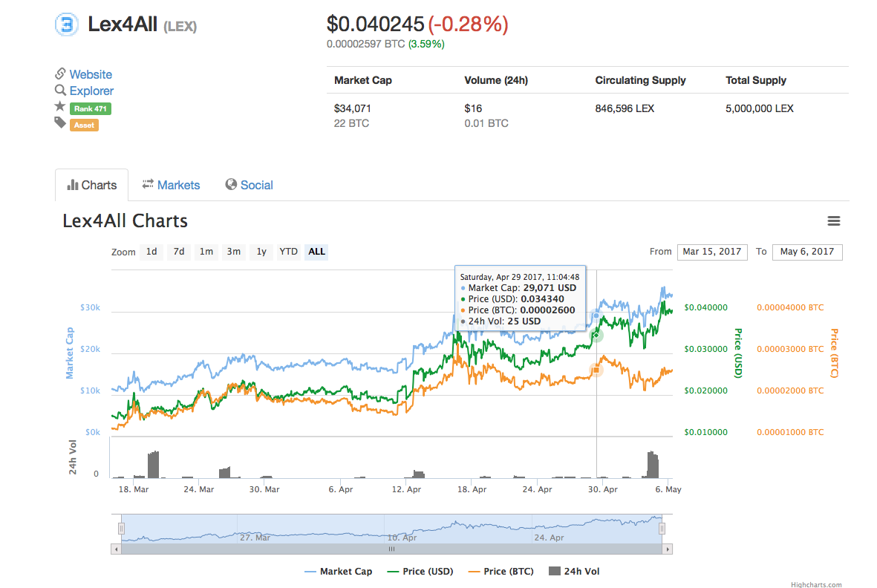Click the To date field May 6, 2017

pos(807,252)
